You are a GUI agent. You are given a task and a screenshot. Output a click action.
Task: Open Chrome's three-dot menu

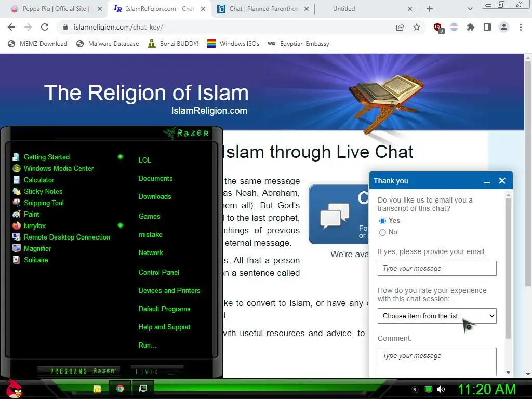521,27
